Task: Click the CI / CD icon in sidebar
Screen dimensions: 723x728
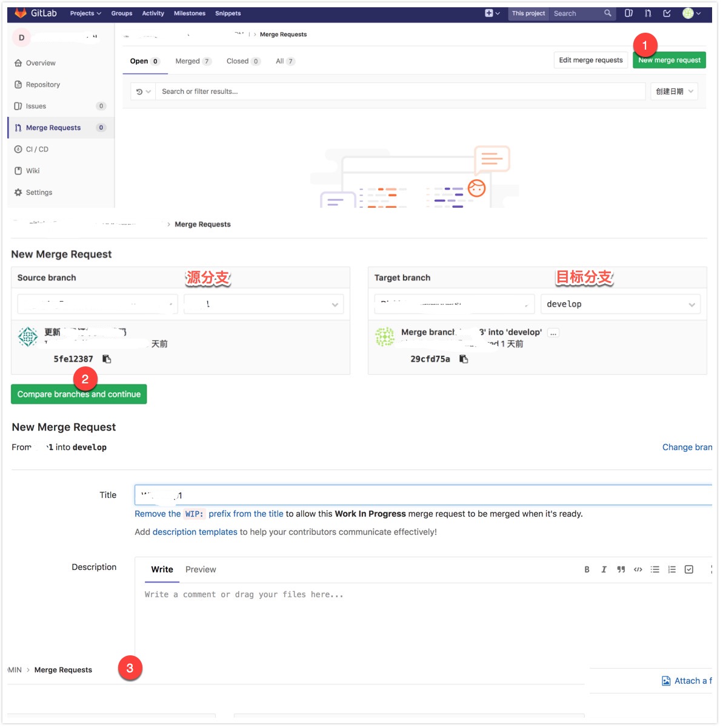Action: click(x=18, y=149)
